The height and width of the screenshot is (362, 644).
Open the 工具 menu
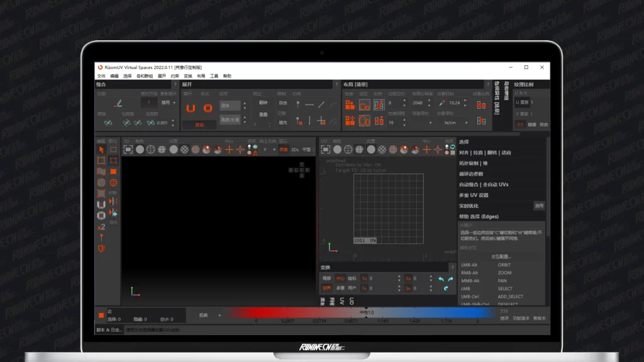[214, 76]
